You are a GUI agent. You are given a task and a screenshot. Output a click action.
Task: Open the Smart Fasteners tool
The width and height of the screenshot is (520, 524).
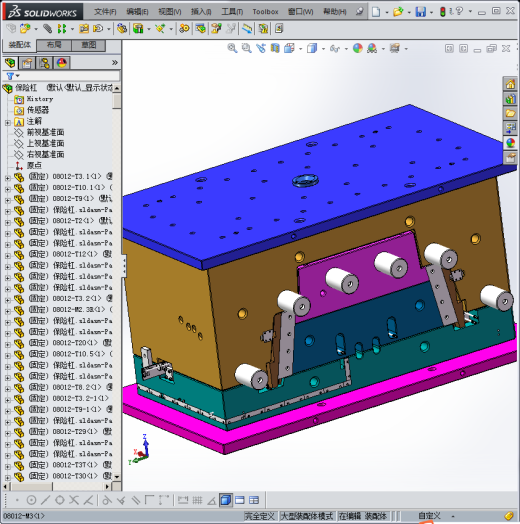(84, 29)
